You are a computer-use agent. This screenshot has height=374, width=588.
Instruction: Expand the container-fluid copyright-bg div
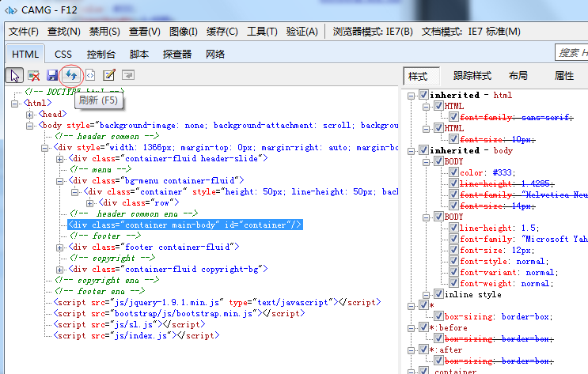59,270
